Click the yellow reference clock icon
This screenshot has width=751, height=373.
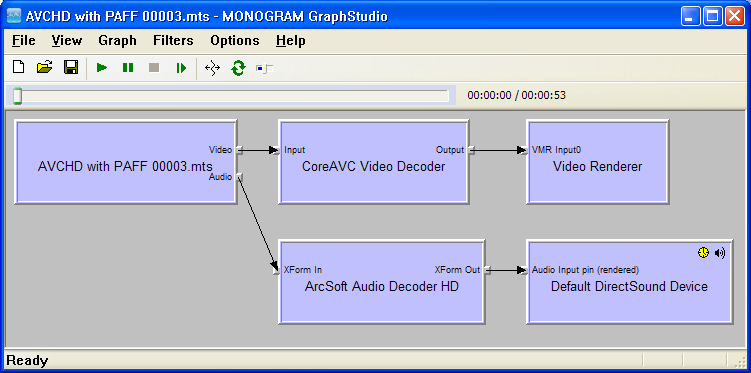click(x=703, y=253)
